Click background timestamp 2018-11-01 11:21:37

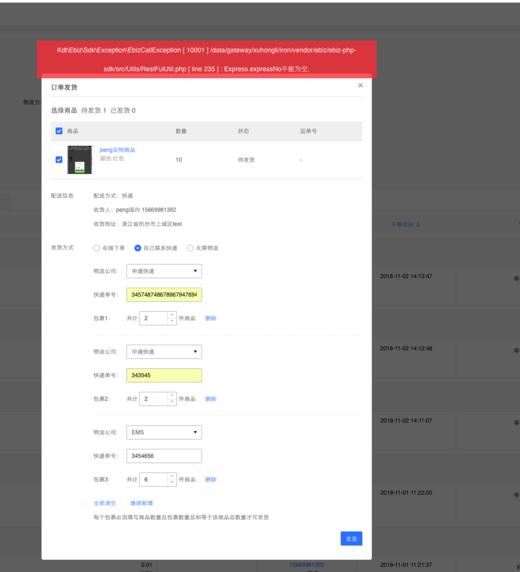coord(406,565)
